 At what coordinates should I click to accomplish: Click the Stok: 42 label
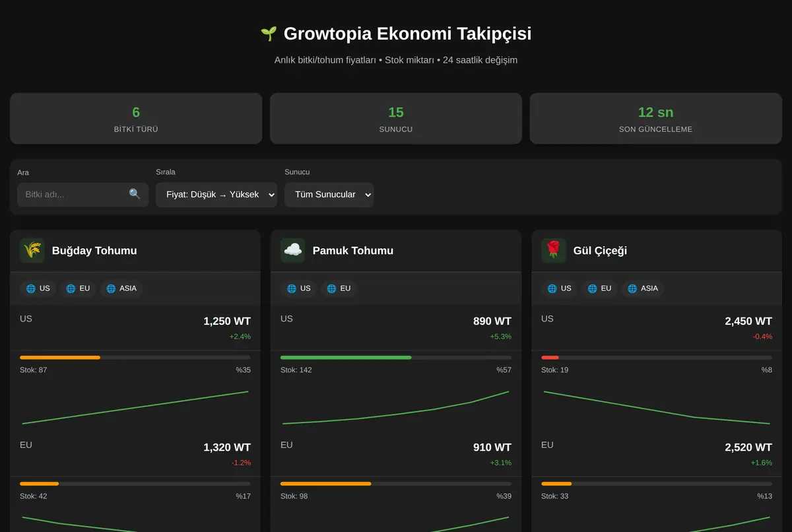[x=34, y=496]
